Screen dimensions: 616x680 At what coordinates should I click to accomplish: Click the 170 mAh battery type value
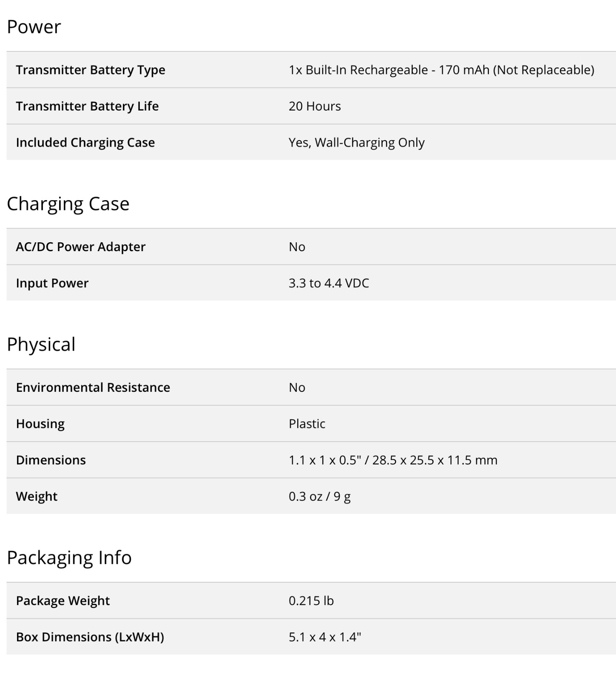pos(441,70)
